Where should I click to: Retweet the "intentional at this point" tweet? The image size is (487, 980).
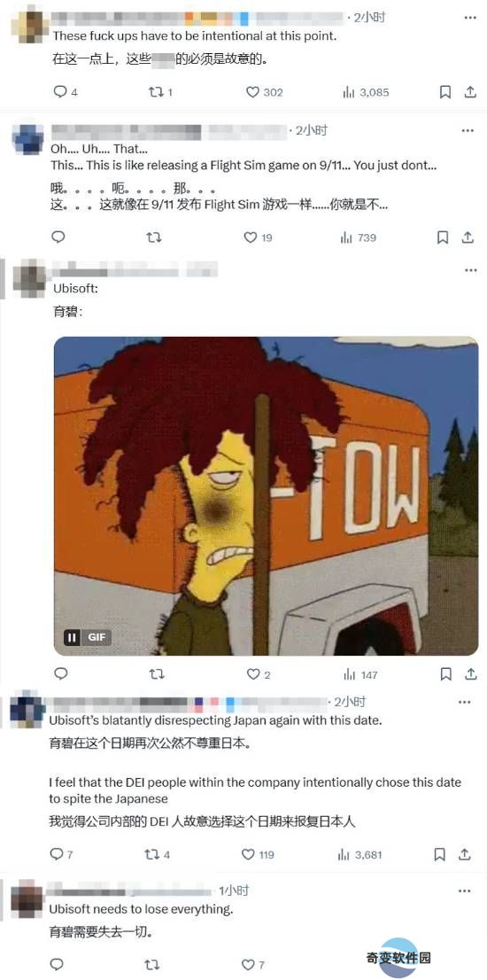click(160, 92)
